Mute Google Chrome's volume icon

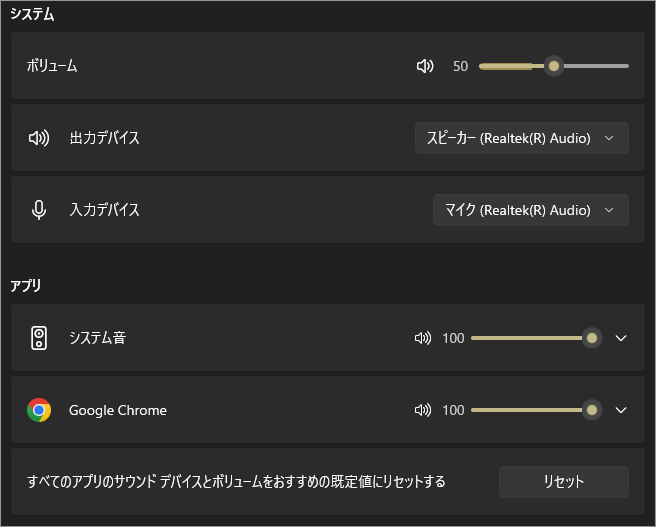423,410
